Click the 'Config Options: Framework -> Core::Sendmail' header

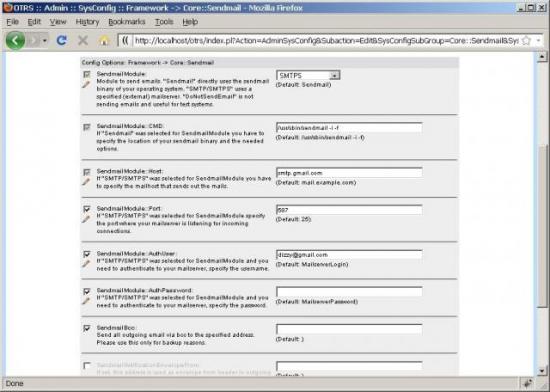[148, 62]
